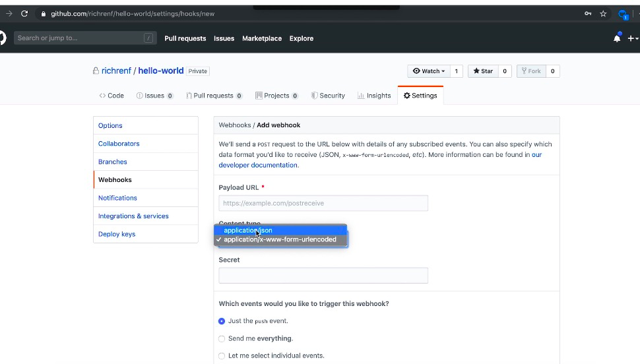Click the watchers count 1
The width and height of the screenshot is (640, 364).
pos(457,71)
